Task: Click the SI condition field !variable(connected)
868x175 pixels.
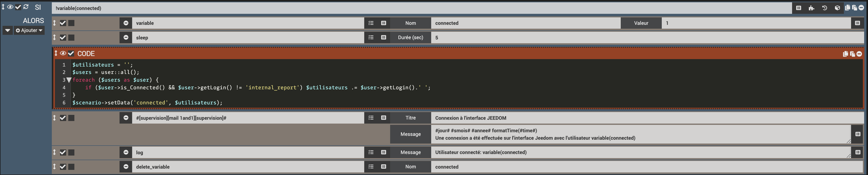Action: (x=421, y=8)
